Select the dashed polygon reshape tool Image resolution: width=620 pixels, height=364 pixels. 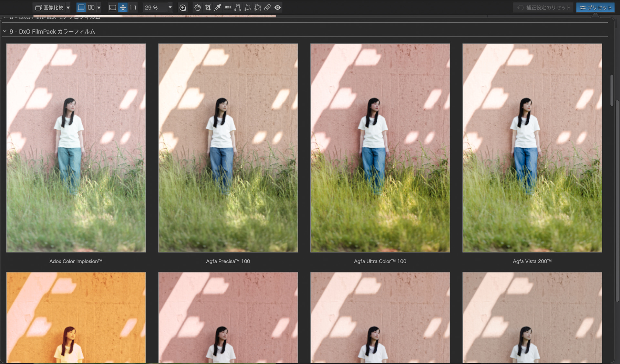258,7
